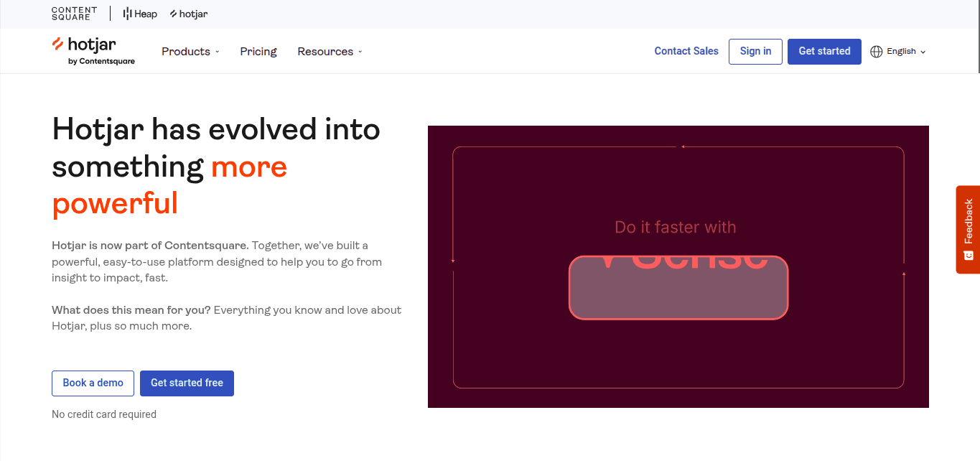The width and height of the screenshot is (980, 461).
Task: Select Pricing in the navigation bar
Action: click(258, 51)
